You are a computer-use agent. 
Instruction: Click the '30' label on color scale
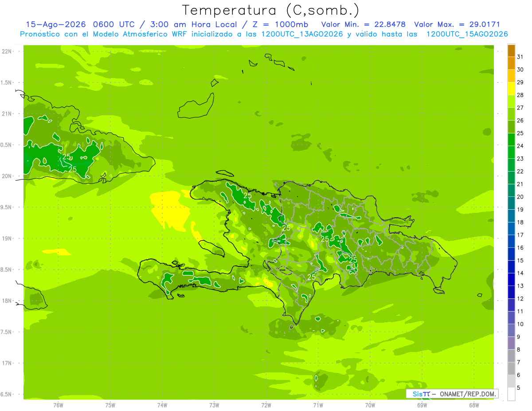pyautogui.click(x=520, y=70)
